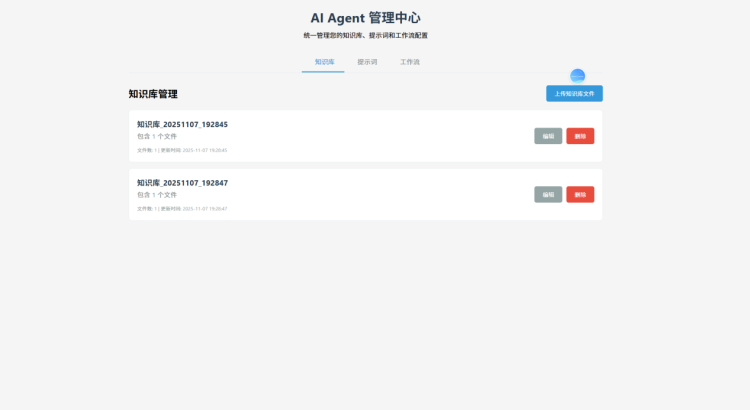Click the 上传知识库文件 button
Viewport: 750px width, 410px height.
point(574,94)
